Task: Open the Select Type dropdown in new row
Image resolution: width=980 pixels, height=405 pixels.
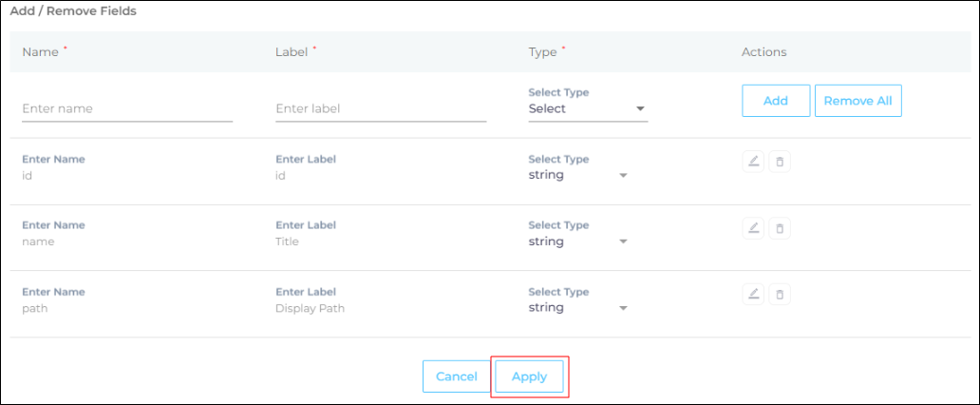Action: 587,109
